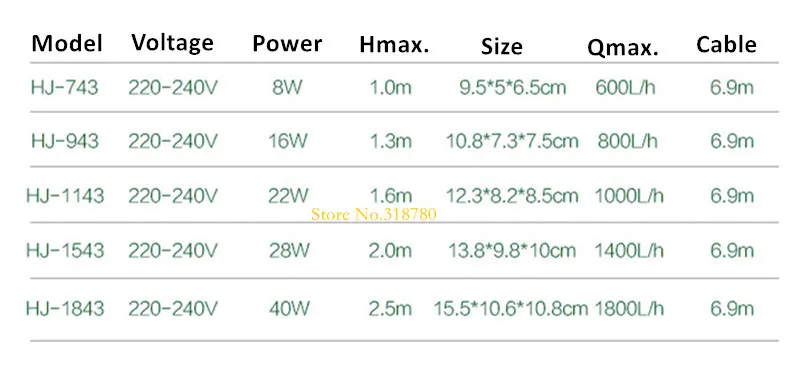
Task: Click the Hmax. column header
Action: click(394, 44)
